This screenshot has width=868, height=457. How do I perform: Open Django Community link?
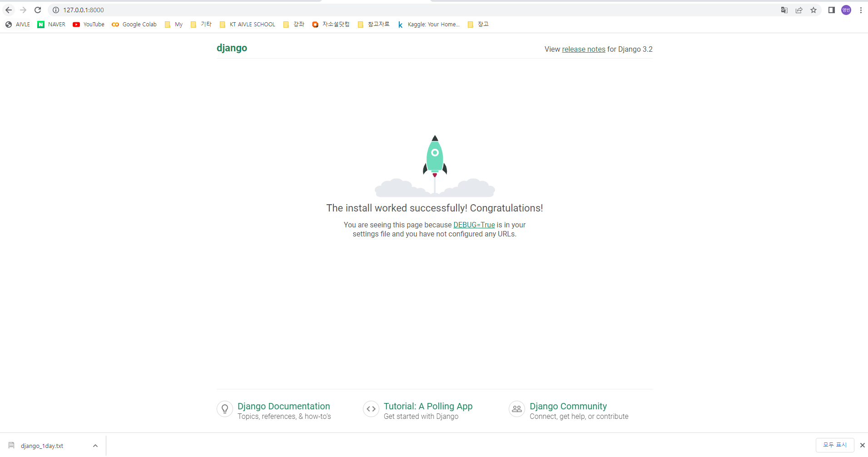click(x=568, y=406)
